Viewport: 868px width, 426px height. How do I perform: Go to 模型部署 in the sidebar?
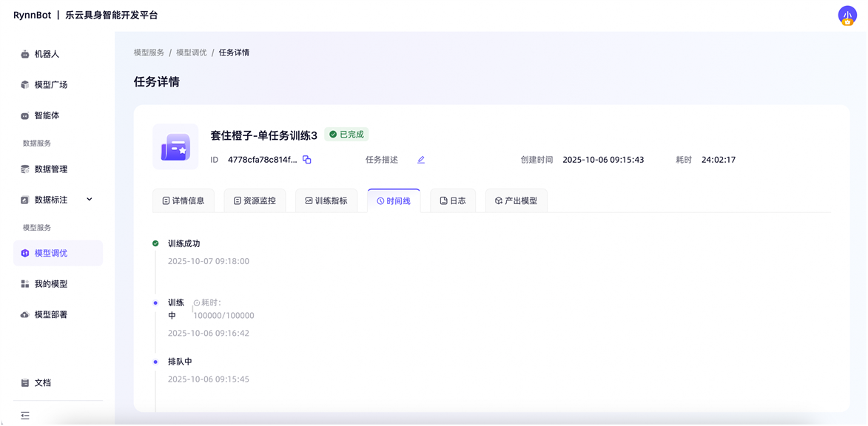(58, 314)
